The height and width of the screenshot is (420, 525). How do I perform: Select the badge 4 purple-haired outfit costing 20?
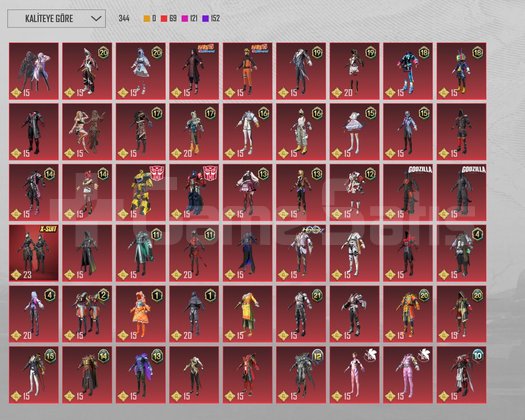(x=33, y=314)
